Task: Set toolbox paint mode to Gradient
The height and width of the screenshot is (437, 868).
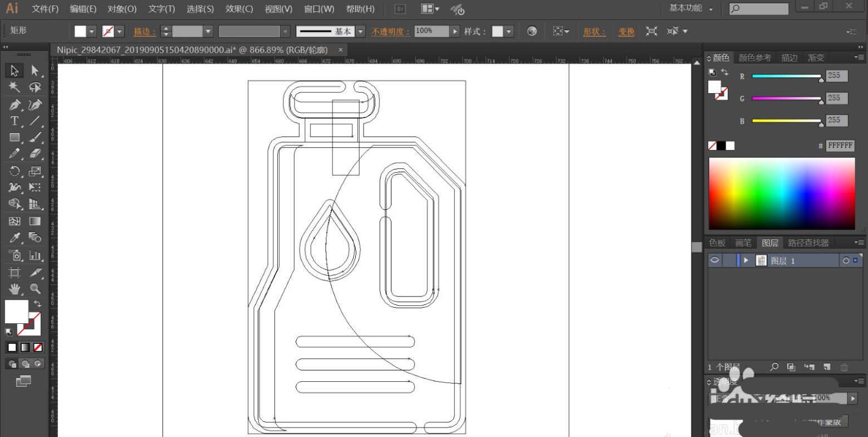Action: click(25, 347)
